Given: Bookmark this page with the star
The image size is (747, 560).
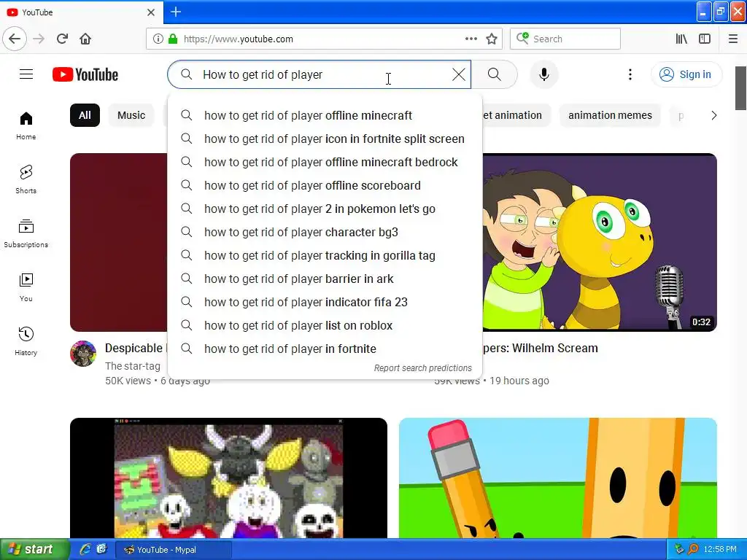Looking at the screenshot, I should (x=492, y=39).
